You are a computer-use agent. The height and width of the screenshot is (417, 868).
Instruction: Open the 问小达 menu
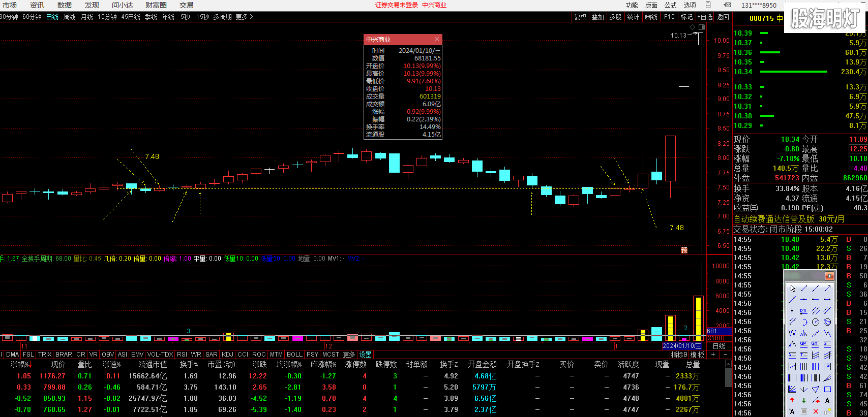click(123, 5)
